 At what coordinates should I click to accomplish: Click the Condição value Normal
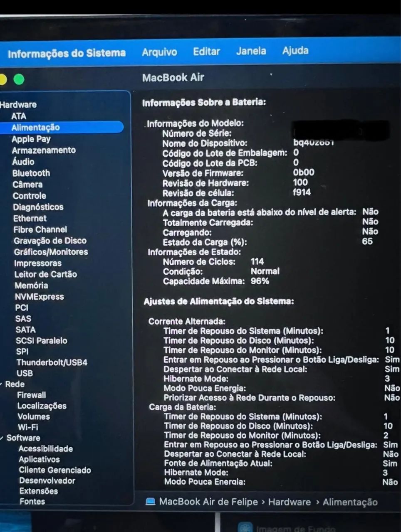tap(265, 271)
